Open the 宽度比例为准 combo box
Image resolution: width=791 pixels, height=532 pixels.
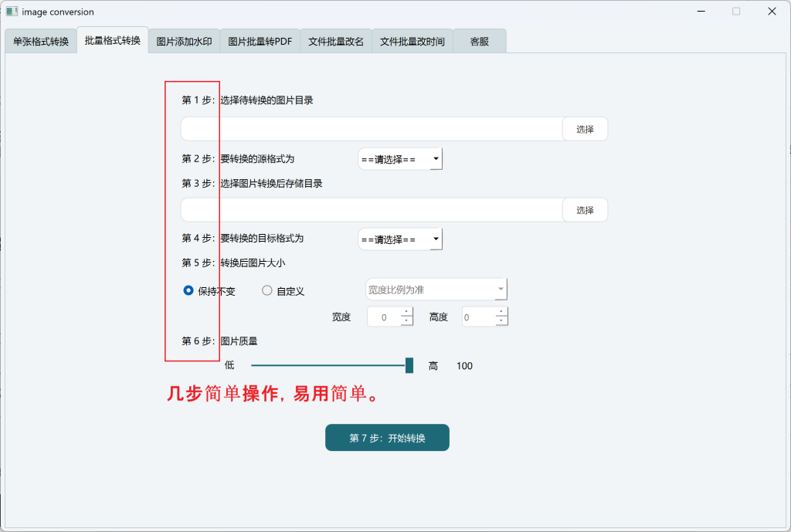point(436,290)
